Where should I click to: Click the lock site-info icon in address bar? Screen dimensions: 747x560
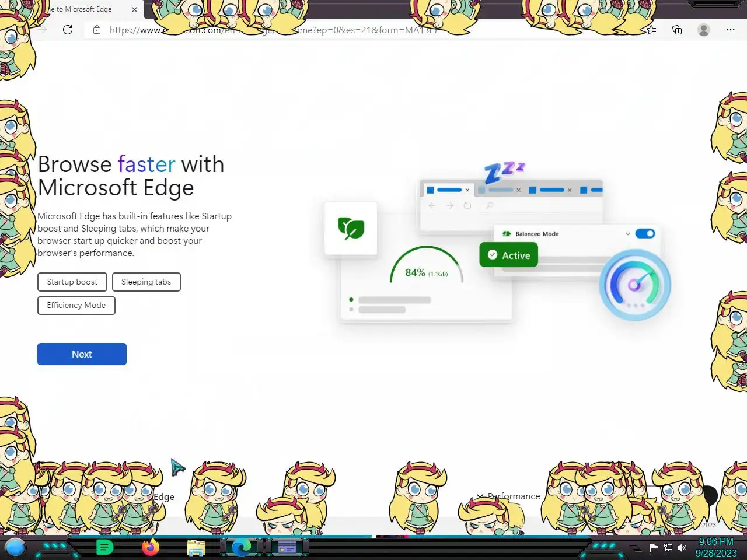97,30
